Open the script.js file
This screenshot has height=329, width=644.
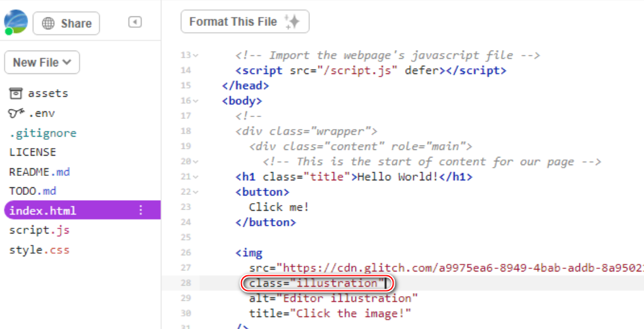point(39,230)
